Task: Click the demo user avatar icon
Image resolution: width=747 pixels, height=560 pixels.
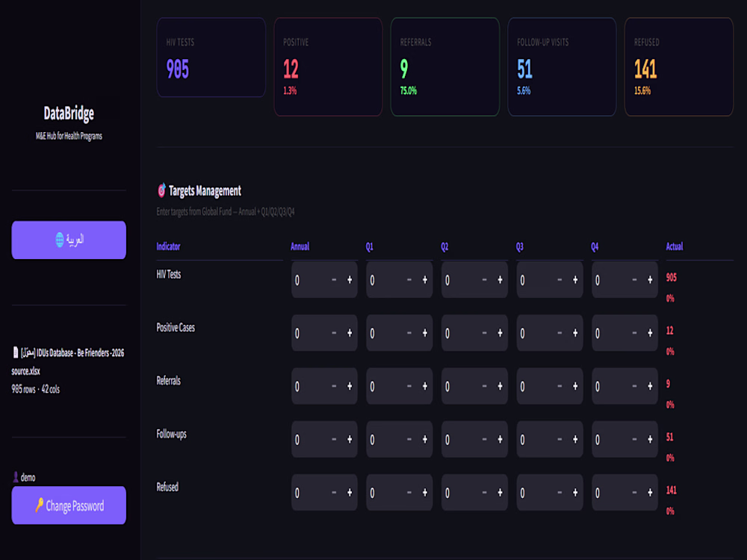Action: (x=15, y=476)
